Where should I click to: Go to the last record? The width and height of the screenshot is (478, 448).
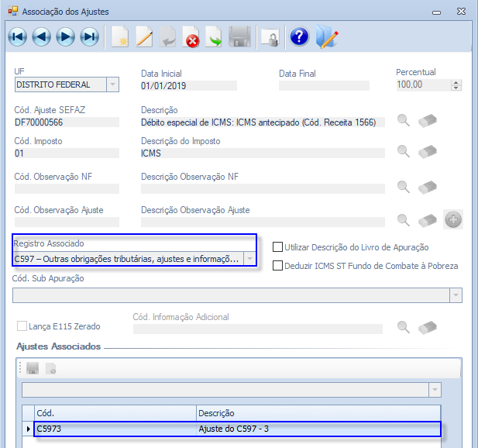[90, 37]
